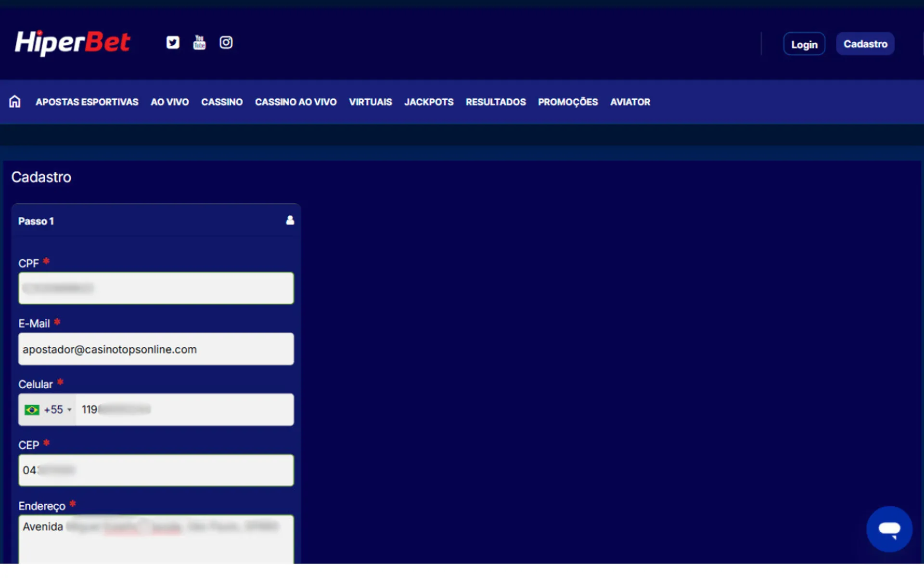Screen dimensions: 924x578
Task: Launch the Aviator menu link
Action: [629, 102]
